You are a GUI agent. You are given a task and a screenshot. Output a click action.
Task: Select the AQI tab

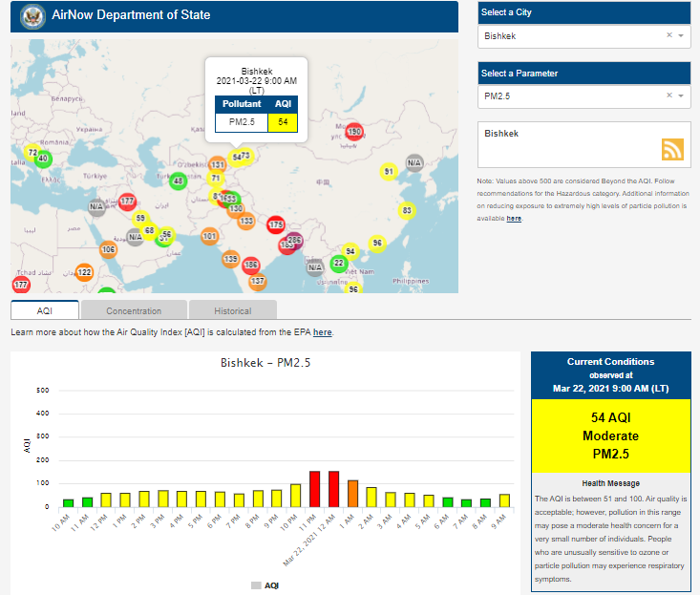pyautogui.click(x=45, y=310)
